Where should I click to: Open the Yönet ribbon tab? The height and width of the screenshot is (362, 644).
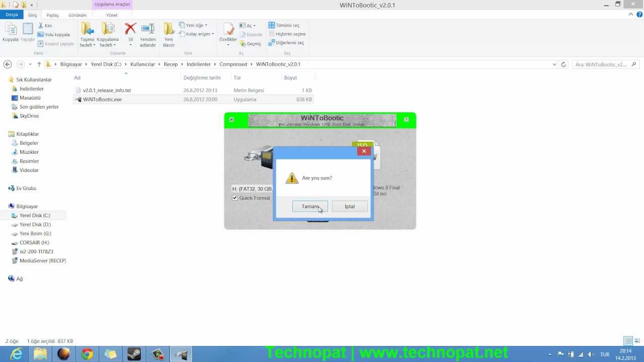pos(112,15)
